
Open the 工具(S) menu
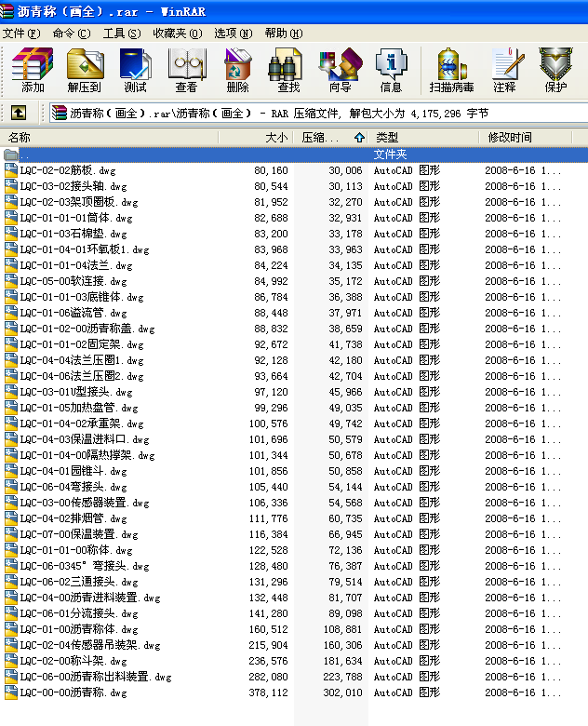[121, 34]
